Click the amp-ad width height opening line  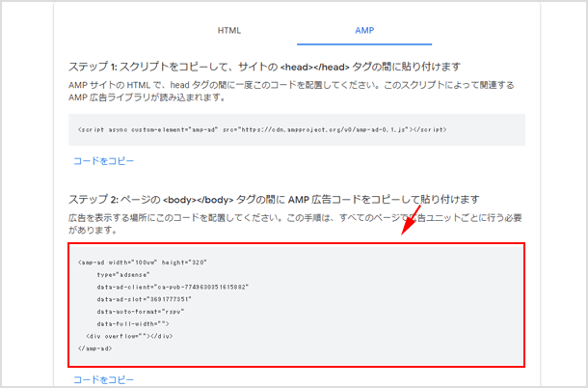coord(143,263)
